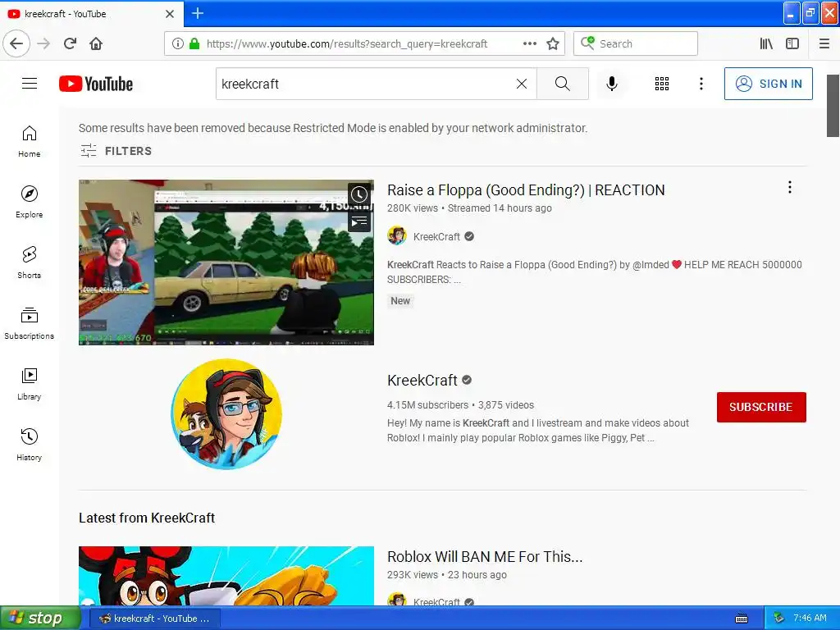Image resolution: width=840 pixels, height=630 pixels.
Task: Click the 'New' badge under Floppa video
Action: 400,300
